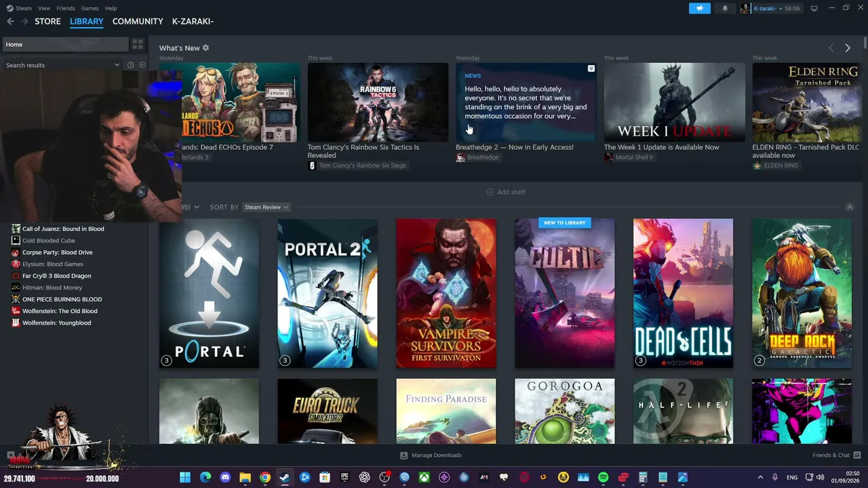Open Discord from the taskbar

[x=225, y=478]
